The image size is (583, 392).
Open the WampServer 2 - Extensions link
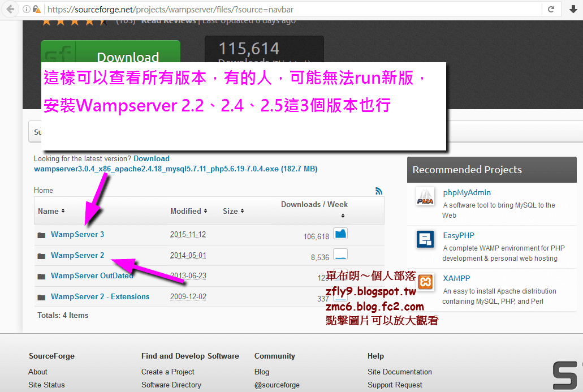[100, 297]
